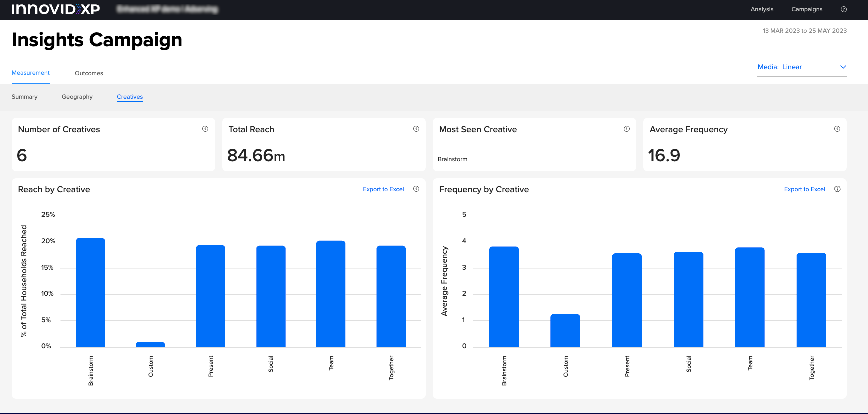Click the Social bar in Reach chart
The height and width of the screenshot is (414, 868).
(x=271, y=296)
